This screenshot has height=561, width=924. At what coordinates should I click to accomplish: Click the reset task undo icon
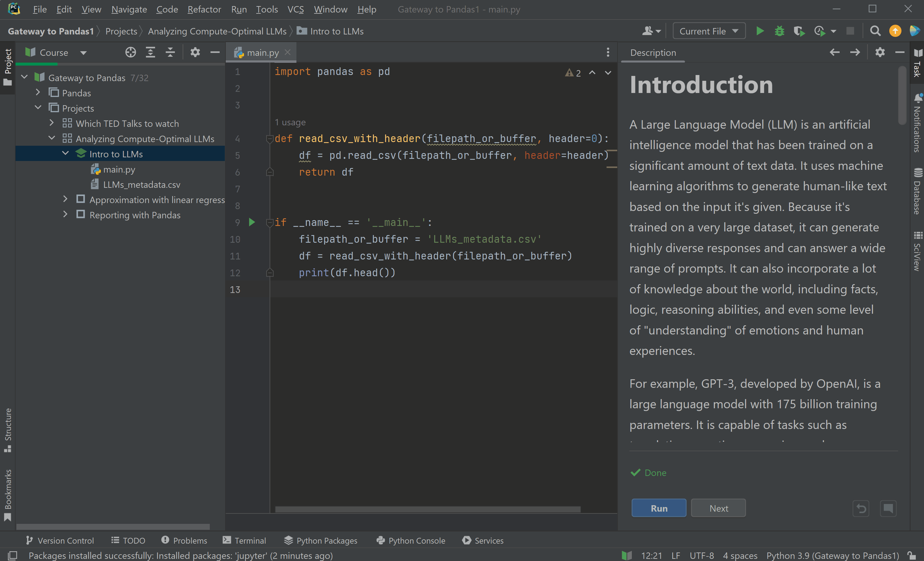(x=861, y=509)
